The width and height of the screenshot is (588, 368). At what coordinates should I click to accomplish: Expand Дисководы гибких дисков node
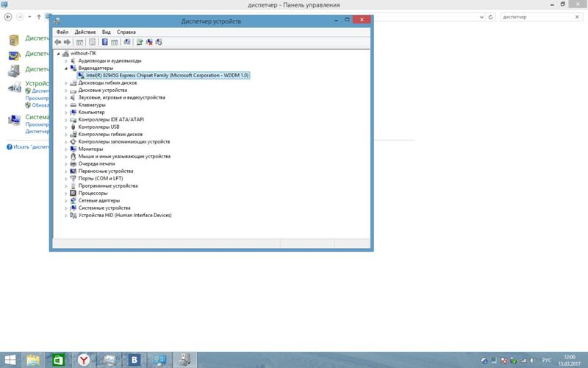[x=66, y=83]
